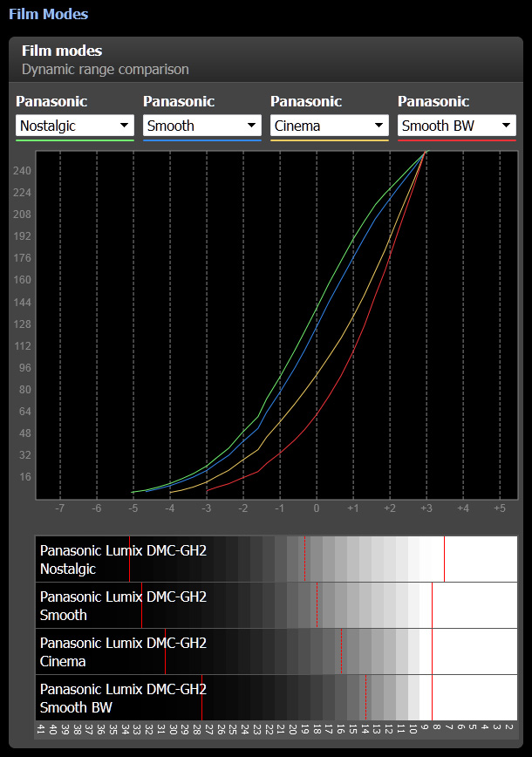
Task: Click the +3 EV label on x-axis
Action: click(426, 508)
